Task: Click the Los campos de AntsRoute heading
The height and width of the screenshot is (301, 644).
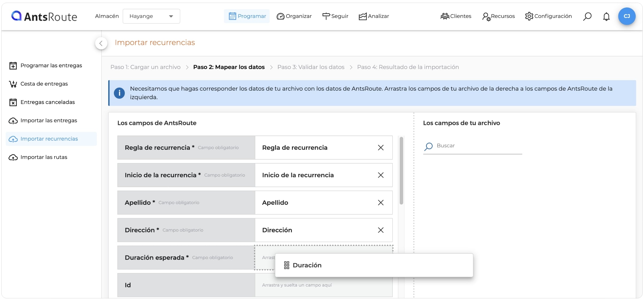Action: [x=157, y=123]
